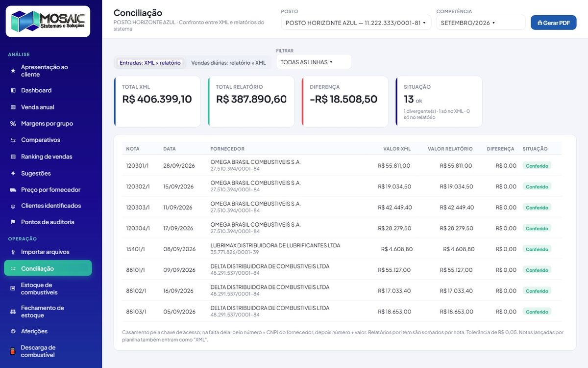The height and width of the screenshot is (368, 588).
Task: Click nota 15401/1 row number
Action: tap(136, 249)
